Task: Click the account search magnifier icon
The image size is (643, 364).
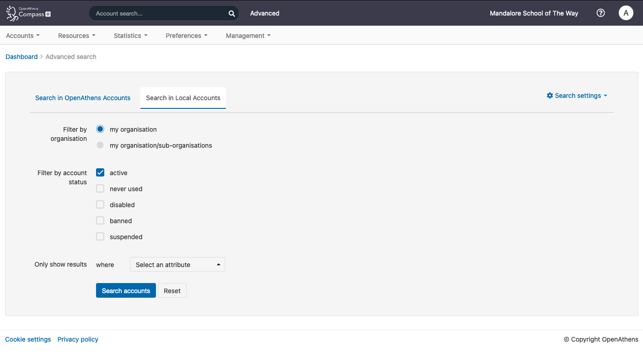Action: click(231, 13)
